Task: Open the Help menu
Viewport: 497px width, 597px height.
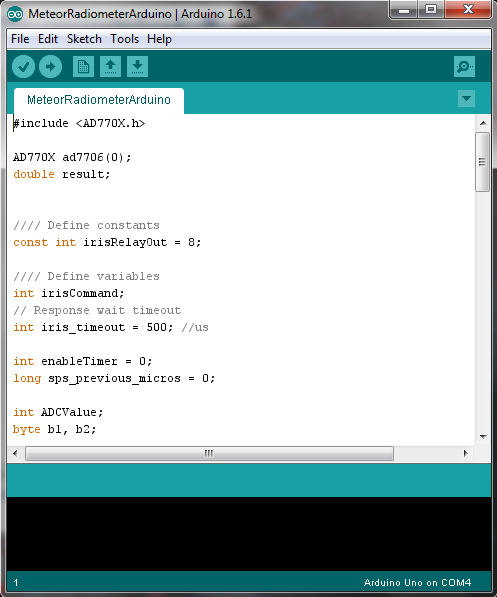Action: (159, 39)
